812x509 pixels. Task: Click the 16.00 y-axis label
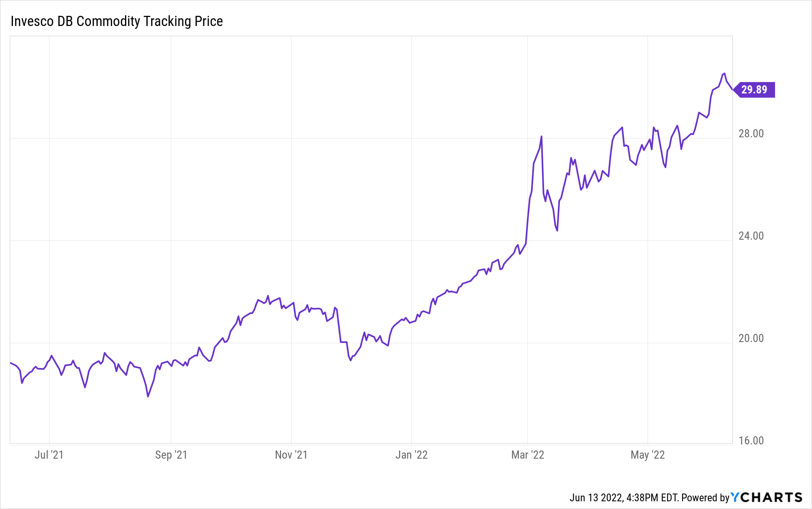click(x=751, y=441)
